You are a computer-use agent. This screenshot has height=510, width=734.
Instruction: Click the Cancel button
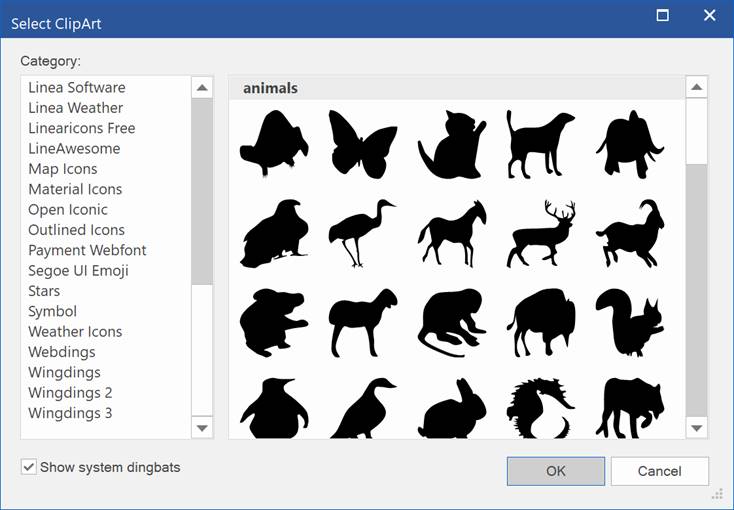[660, 471]
